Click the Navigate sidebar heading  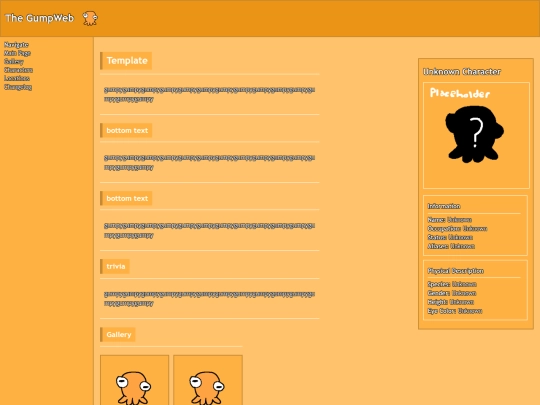coord(16,45)
